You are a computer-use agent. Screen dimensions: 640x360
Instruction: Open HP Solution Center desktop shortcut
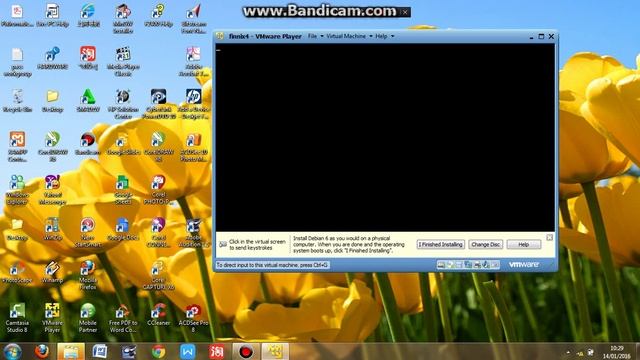(x=123, y=104)
